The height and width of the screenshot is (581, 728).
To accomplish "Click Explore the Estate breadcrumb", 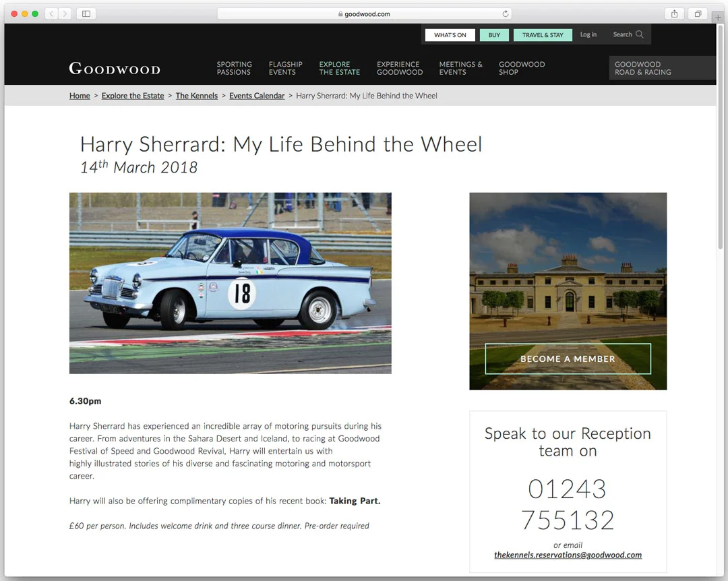I will point(133,96).
